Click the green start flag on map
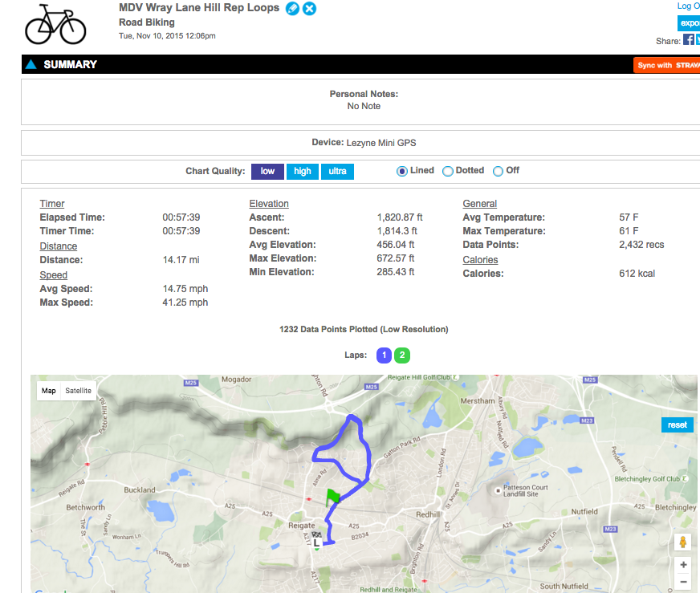The width and height of the screenshot is (700, 593). pos(332,498)
